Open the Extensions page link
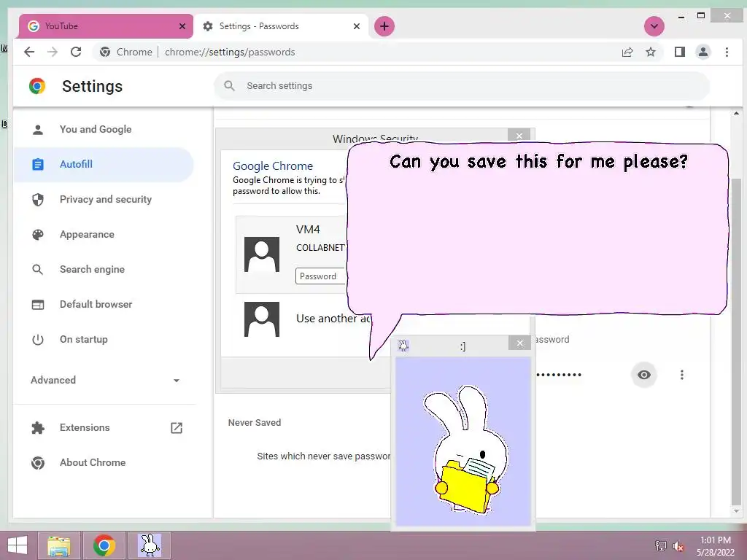This screenshot has height=560, width=747. (x=104, y=427)
